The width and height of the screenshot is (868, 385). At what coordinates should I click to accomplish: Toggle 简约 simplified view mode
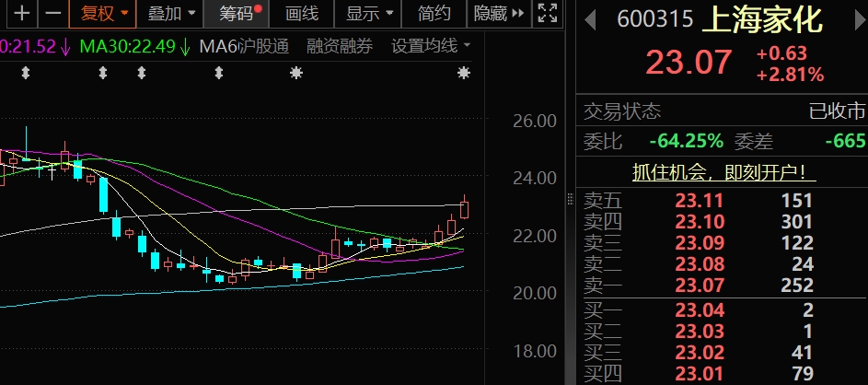coord(434,13)
